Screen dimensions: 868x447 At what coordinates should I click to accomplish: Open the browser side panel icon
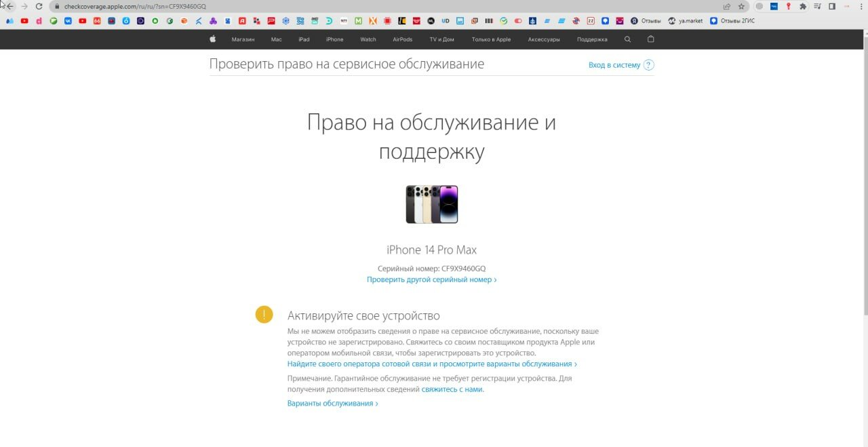click(832, 6)
